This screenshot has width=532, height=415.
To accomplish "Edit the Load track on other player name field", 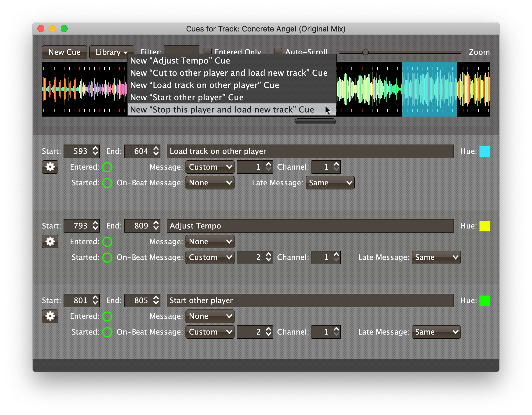I will tap(310, 151).
